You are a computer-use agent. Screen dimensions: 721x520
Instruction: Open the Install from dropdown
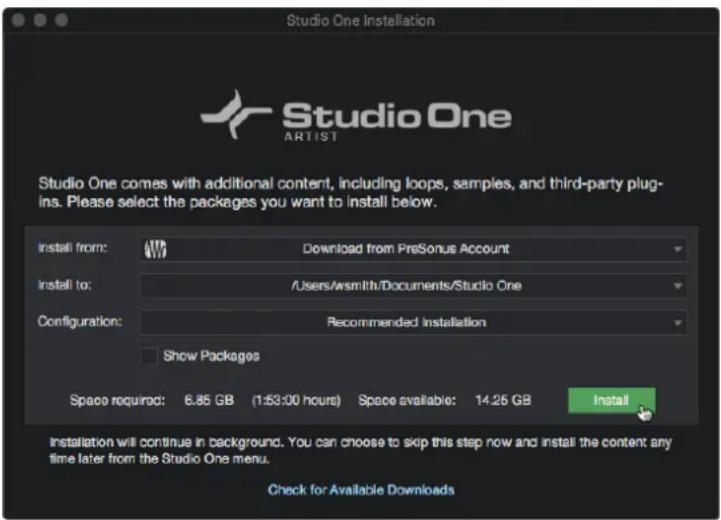[413, 249]
